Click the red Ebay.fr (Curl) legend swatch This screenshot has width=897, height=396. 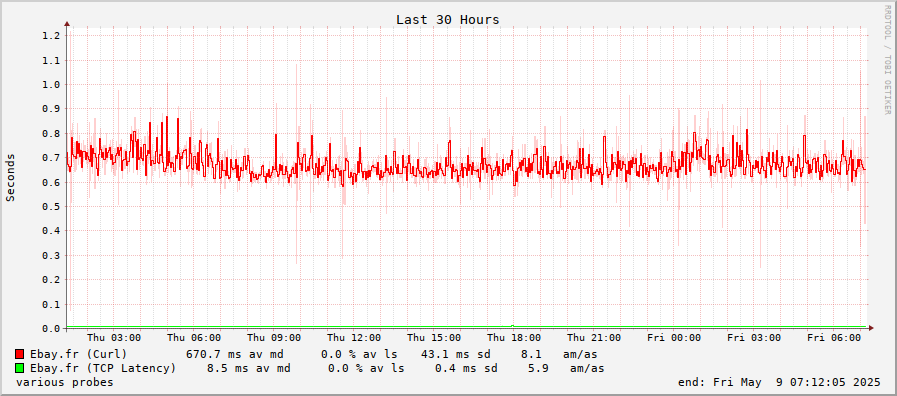20,354
